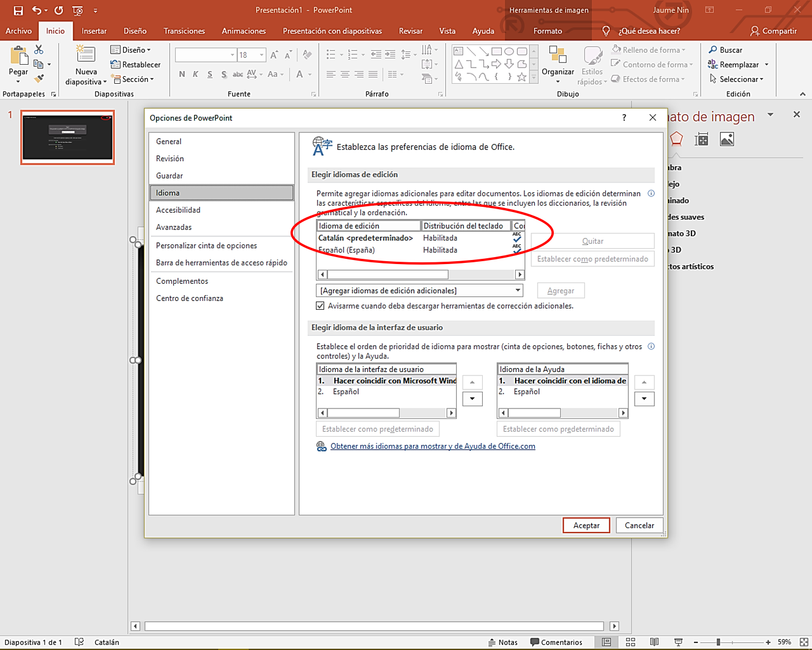Click the Copy icon in Portapapeles

pos(39,64)
